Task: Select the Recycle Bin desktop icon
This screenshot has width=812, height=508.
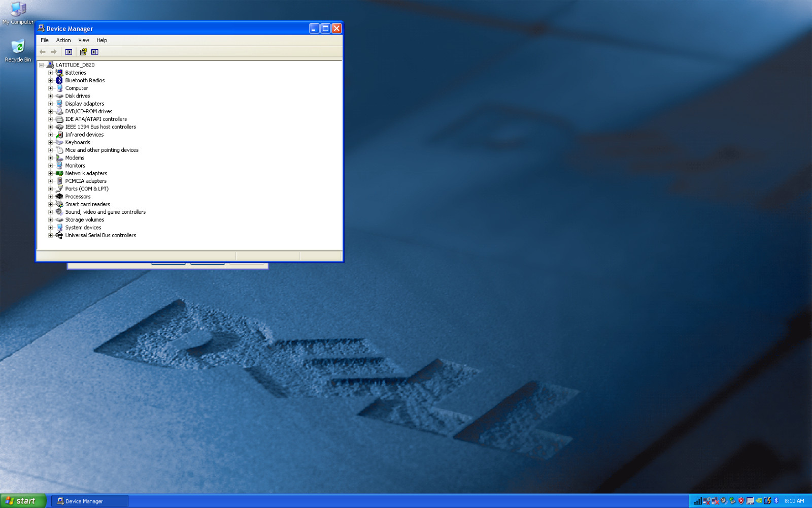Action: 18,50
